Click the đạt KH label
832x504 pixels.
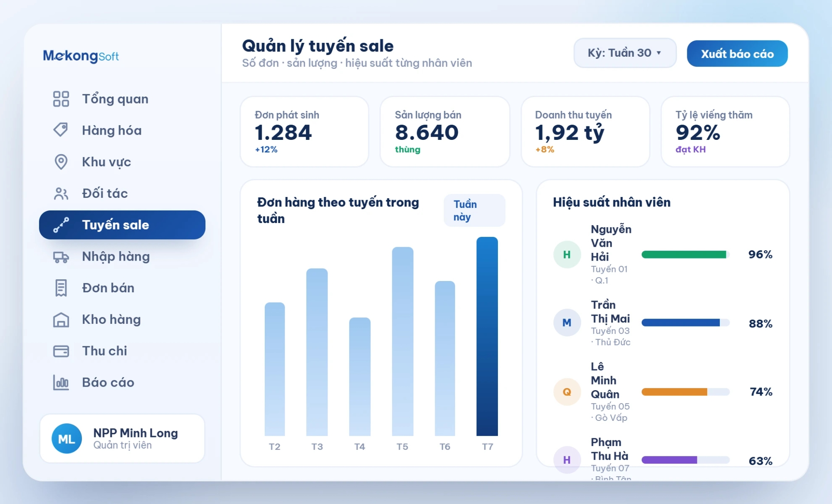pyautogui.click(x=691, y=150)
